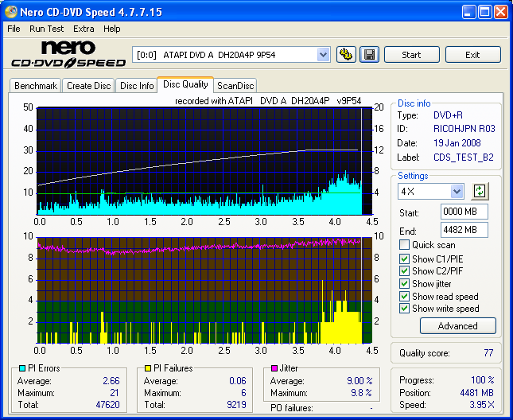Click PI Errors total 47620
This screenshot has width=513, height=420.
point(107,405)
